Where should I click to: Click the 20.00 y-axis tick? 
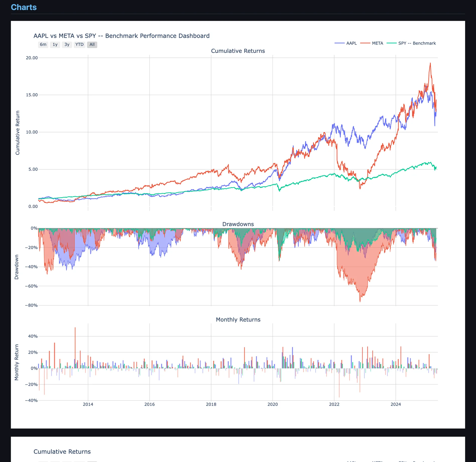[x=32, y=58]
